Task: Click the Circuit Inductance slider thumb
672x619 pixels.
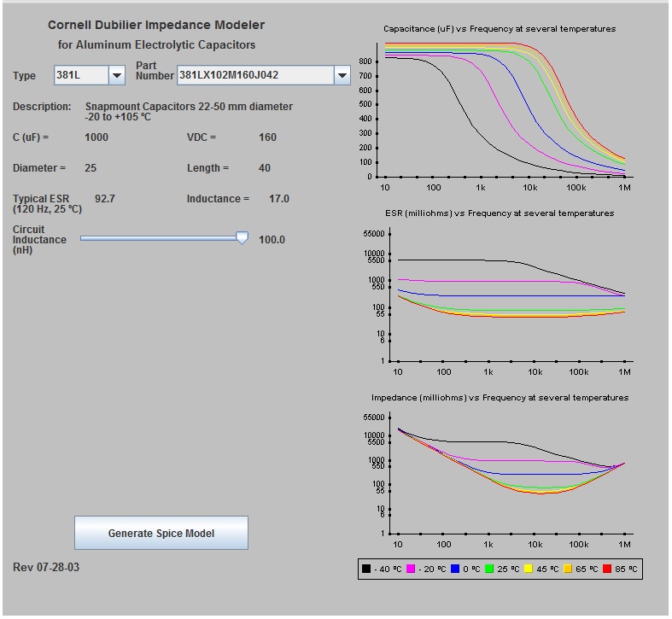Action: click(243, 238)
